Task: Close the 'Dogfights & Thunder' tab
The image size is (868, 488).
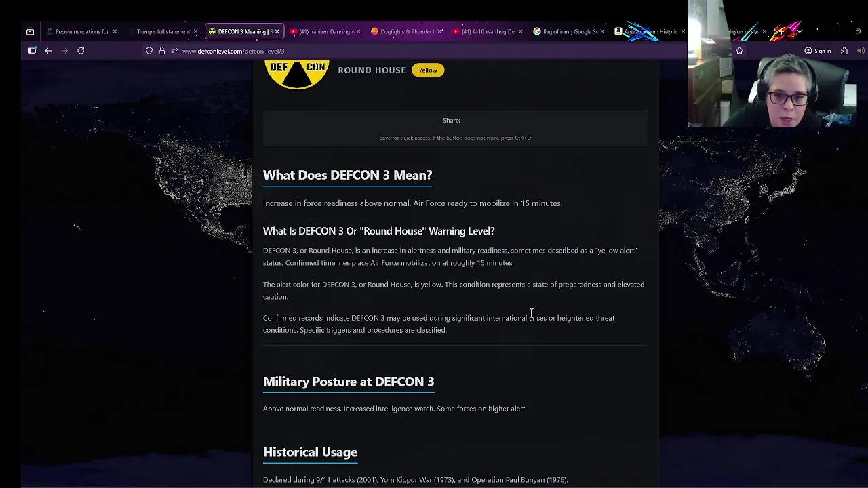Action: tap(439, 31)
